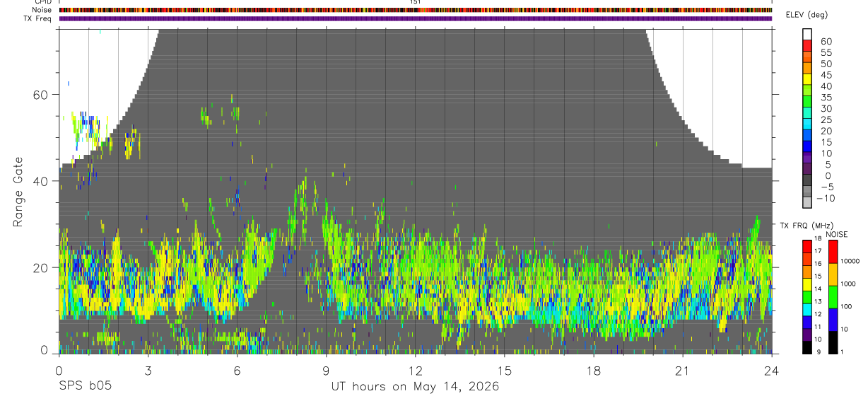868x401 pixels.
Task: Click the black 9 MHz frequency swatch
Action: click(x=807, y=347)
